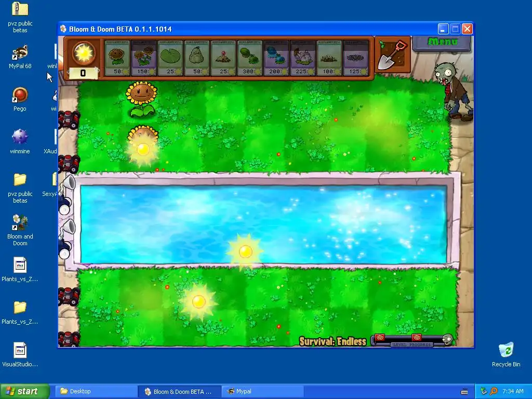
Task: Click the lower pool cleaner
Action: point(66,239)
